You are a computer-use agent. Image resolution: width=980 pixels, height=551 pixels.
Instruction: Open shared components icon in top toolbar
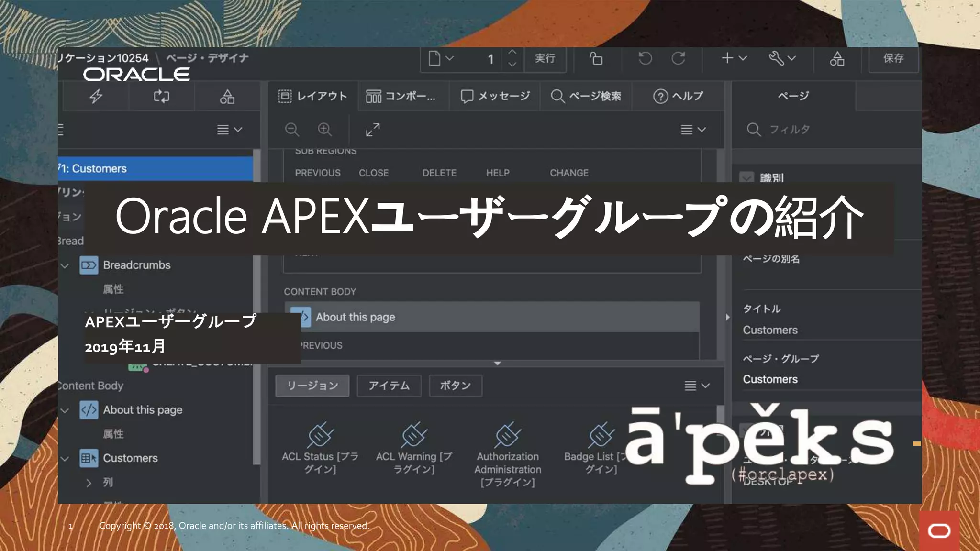click(837, 59)
